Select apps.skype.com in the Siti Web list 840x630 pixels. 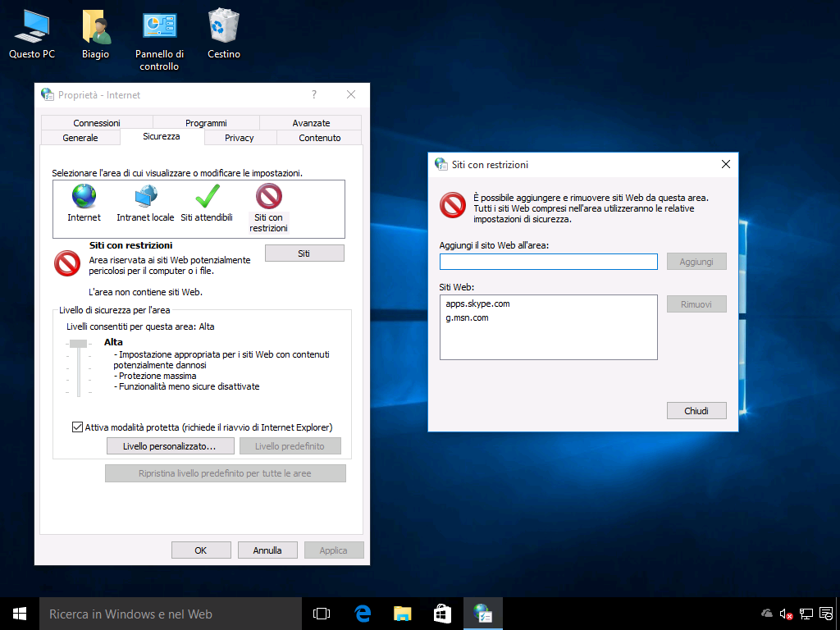[478, 304]
